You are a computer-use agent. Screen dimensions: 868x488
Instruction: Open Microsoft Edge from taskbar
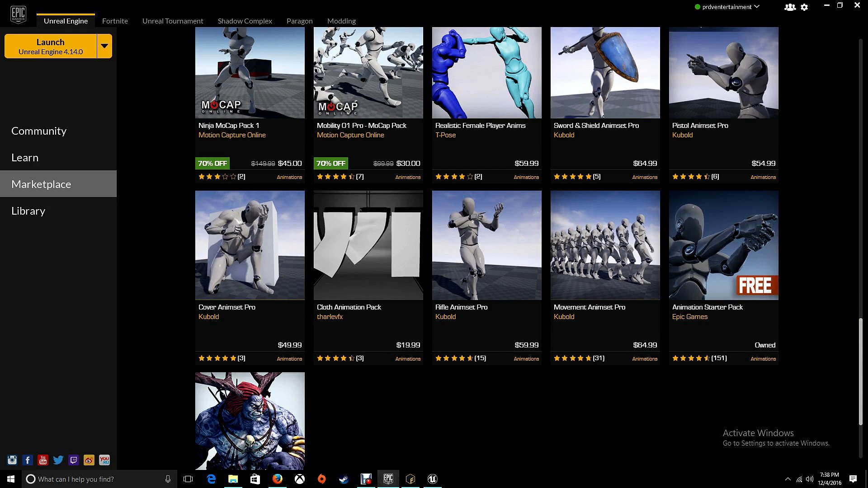click(x=211, y=479)
